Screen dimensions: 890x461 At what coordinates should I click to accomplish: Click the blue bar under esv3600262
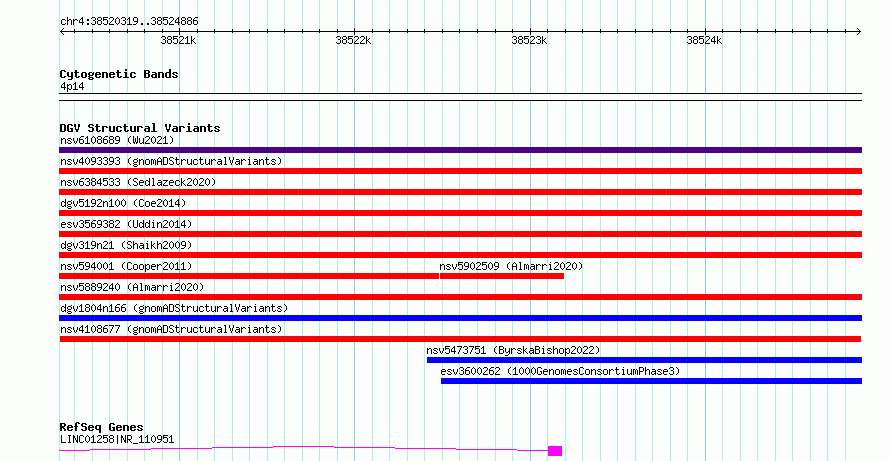point(652,381)
